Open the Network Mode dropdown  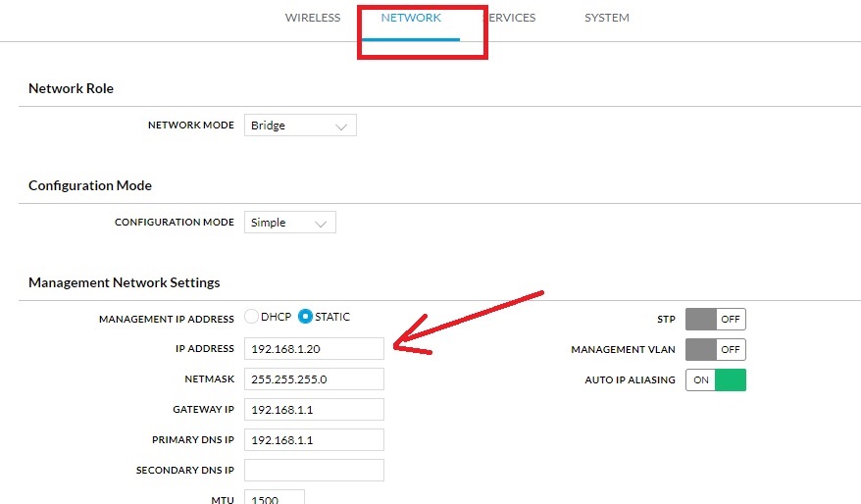click(x=300, y=126)
